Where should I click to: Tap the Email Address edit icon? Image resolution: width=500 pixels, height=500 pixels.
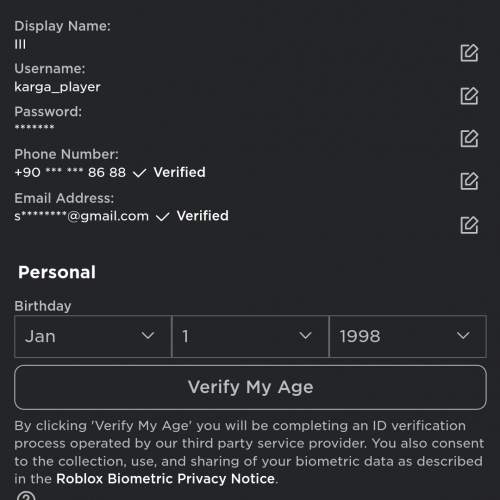tap(469, 225)
